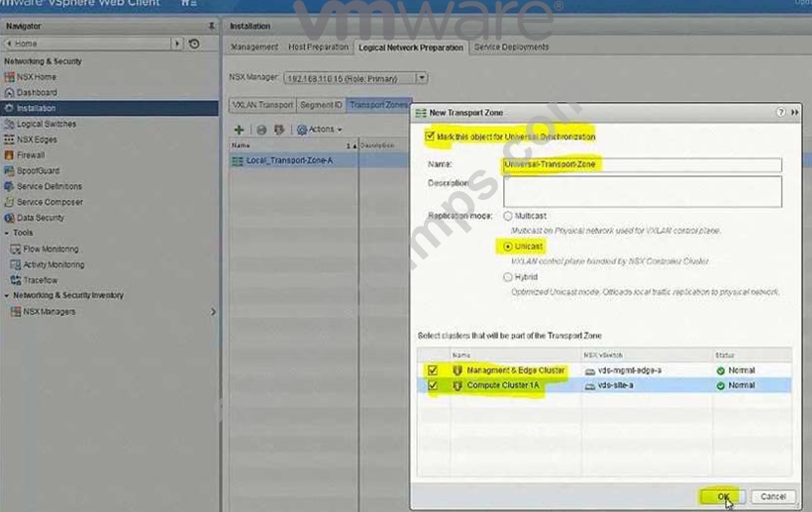This screenshot has width=812, height=512.
Task: Select Hybrid replication mode
Action: coord(508,277)
